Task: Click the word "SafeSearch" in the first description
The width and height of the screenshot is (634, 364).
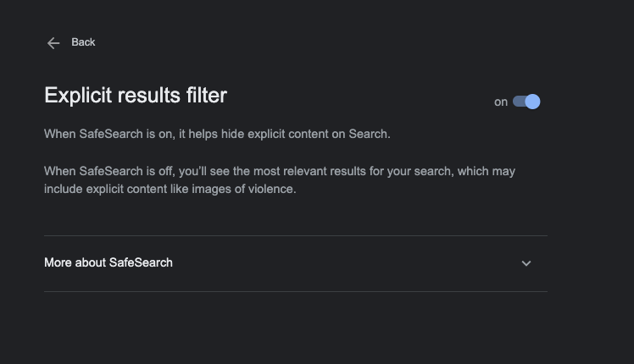Action: pyautogui.click(x=109, y=134)
